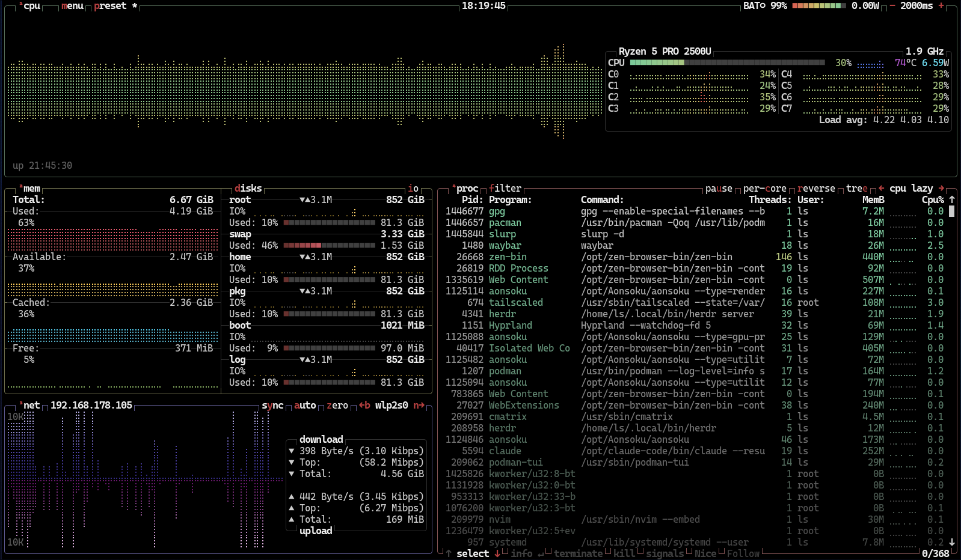Click the clock 18:19:45

click(x=484, y=5)
